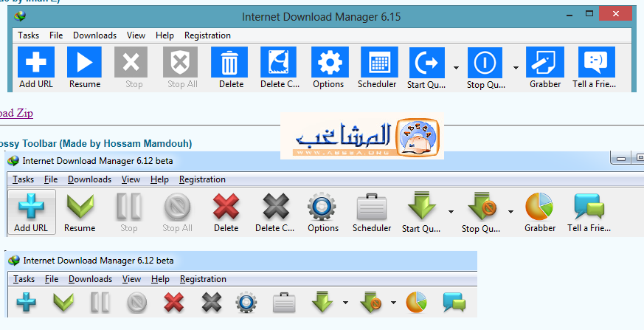This screenshot has width=644, height=330.
Task: Open Help menu in IDM 6.15 window
Action: (x=165, y=35)
